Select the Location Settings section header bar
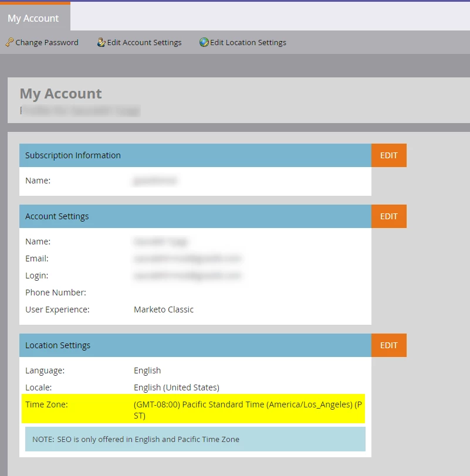This screenshot has height=476, width=470. pos(195,345)
